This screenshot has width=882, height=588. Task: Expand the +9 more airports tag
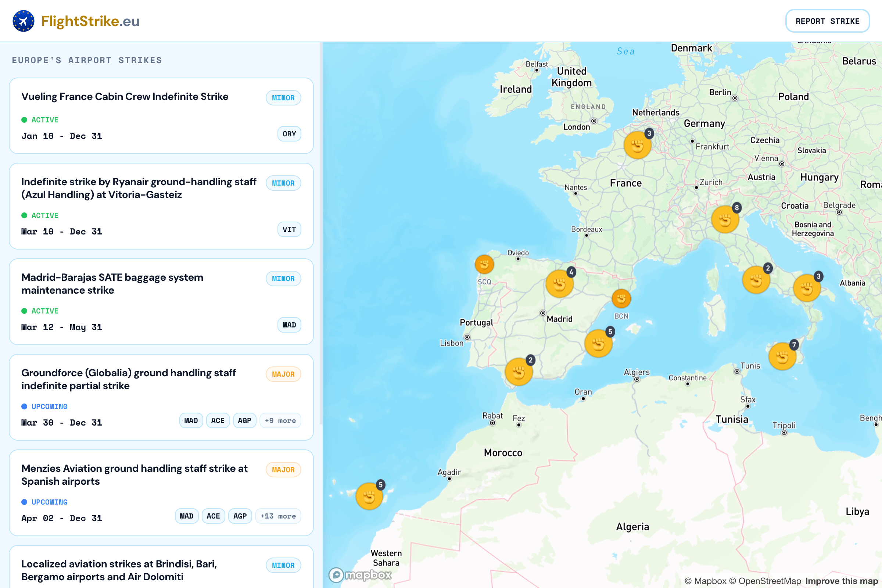click(280, 421)
